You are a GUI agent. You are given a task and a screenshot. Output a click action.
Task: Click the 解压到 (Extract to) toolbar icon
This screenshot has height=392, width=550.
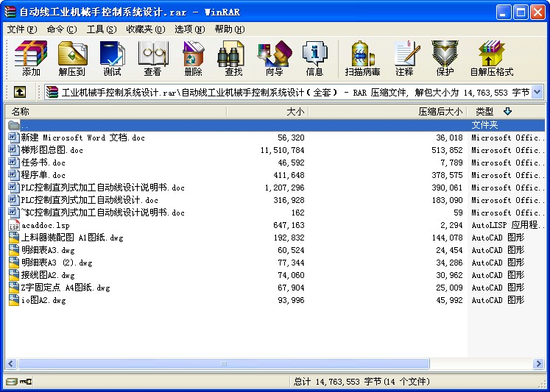click(x=72, y=58)
